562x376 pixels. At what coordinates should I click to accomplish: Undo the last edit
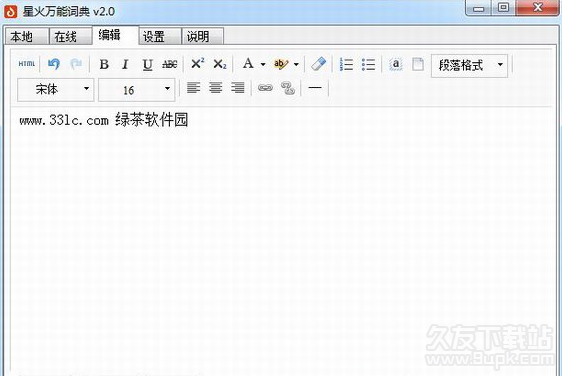point(54,64)
